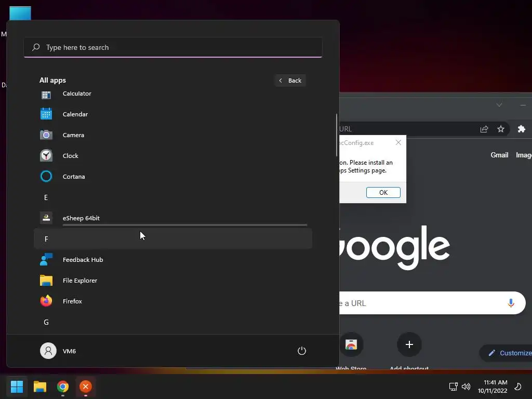Open the volume icon in system tray
This screenshot has width=532, height=399.
pos(466,387)
